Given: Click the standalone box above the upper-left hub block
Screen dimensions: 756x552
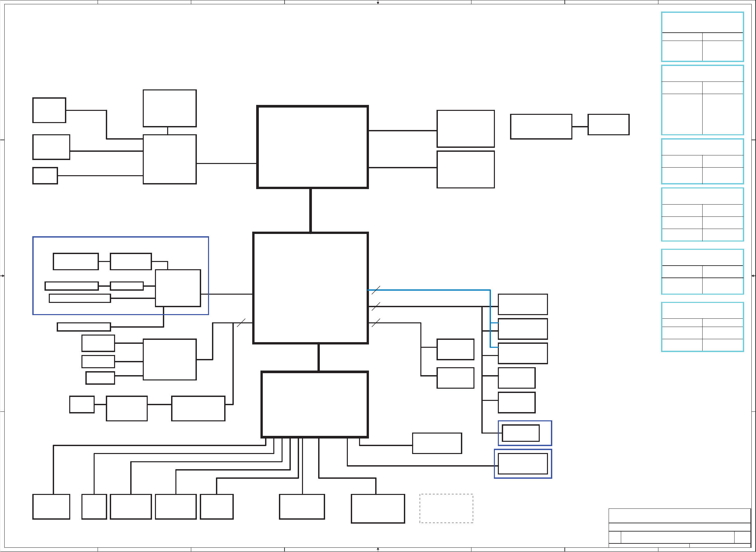Looking at the screenshot, I should click(x=170, y=108).
